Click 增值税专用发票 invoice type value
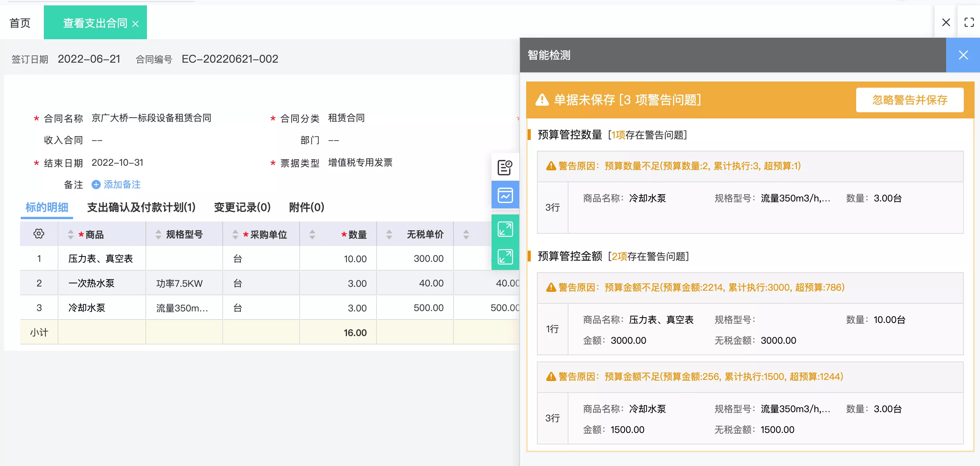The width and height of the screenshot is (980, 466). [x=360, y=163]
